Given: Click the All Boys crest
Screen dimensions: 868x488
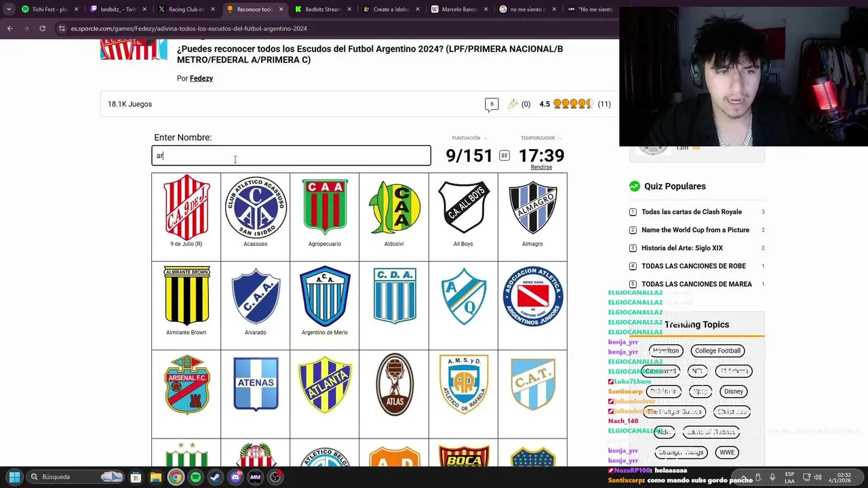Looking at the screenshot, I should click(x=463, y=207).
